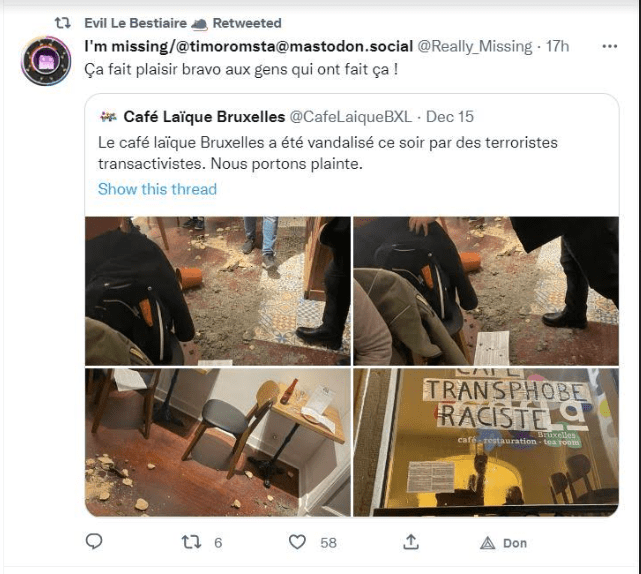The width and height of the screenshot is (641, 574).
Task: Open the bottom-left chair and table photo
Action: pos(218,442)
